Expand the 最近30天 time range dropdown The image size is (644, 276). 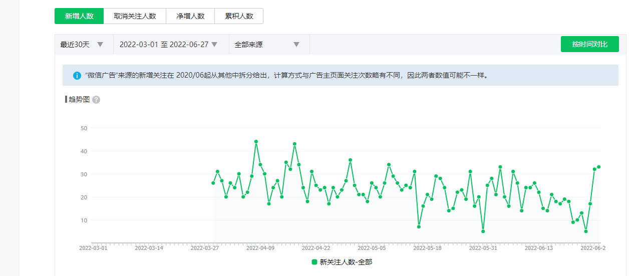coord(75,45)
